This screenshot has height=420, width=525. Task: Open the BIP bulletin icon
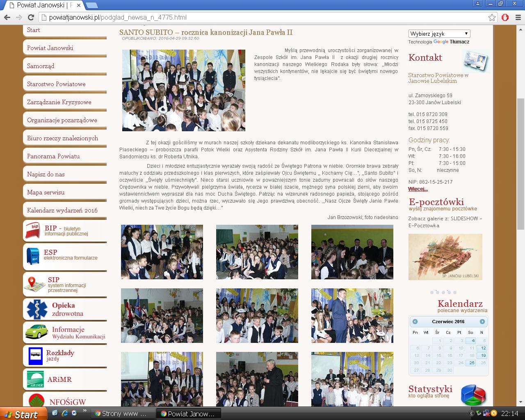(x=33, y=230)
